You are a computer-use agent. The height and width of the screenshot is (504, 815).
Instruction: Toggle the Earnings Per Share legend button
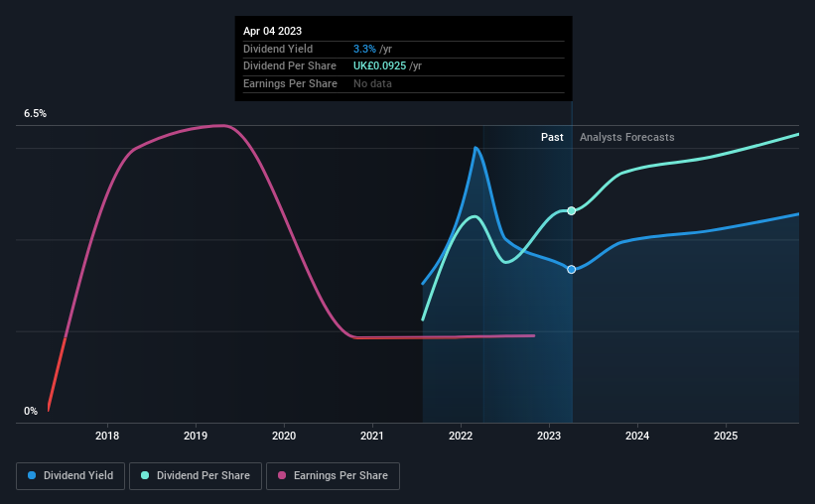coord(333,476)
